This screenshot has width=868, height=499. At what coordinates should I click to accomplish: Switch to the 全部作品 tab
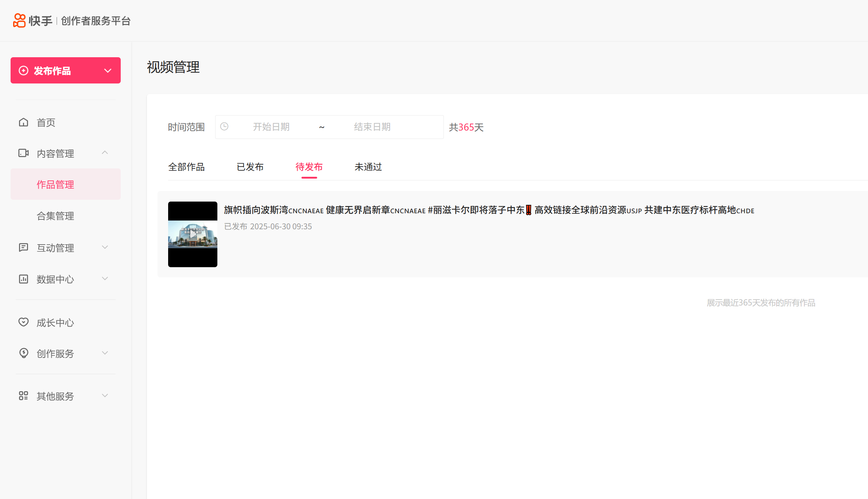186,167
